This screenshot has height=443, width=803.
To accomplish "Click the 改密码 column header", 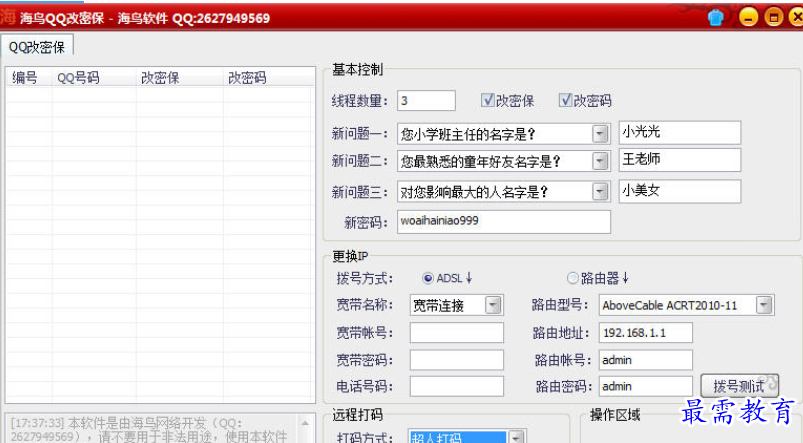I will [x=269, y=77].
